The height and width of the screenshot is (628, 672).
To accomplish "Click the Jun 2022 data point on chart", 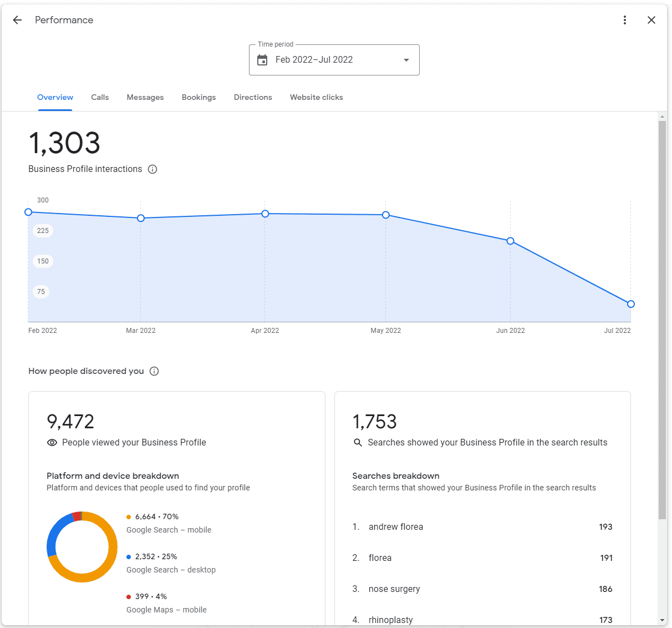I will point(510,241).
